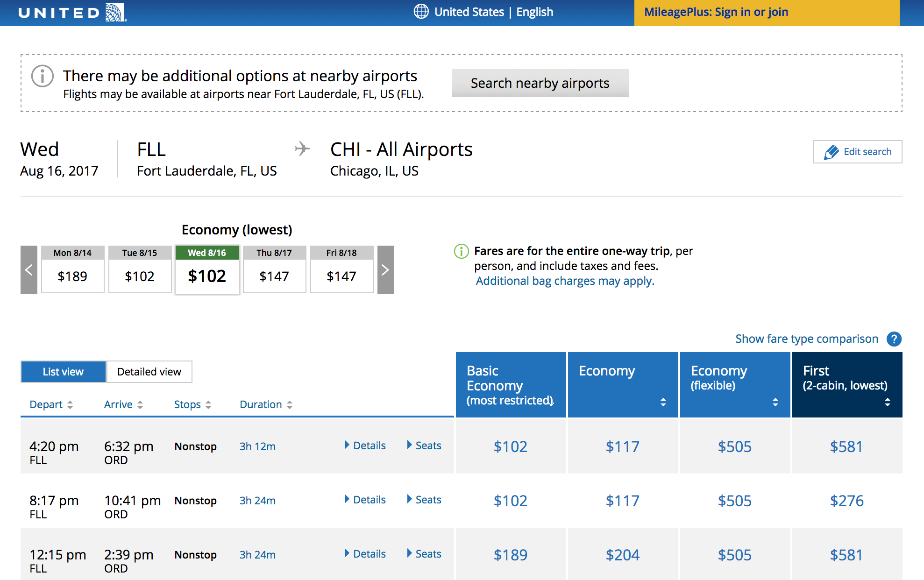The width and height of the screenshot is (924, 580).
Task: Click the green fares info icon
Action: pos(462,251)
